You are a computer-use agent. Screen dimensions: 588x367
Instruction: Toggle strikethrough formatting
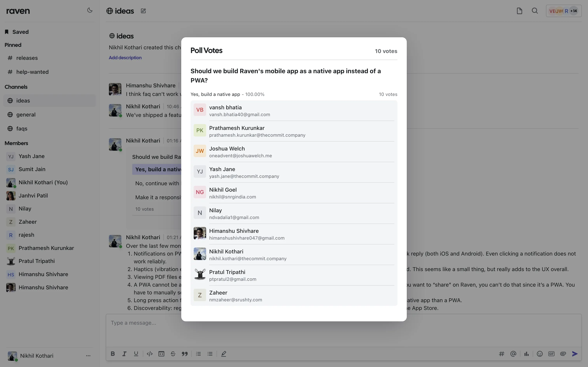[x=173, y=354]
